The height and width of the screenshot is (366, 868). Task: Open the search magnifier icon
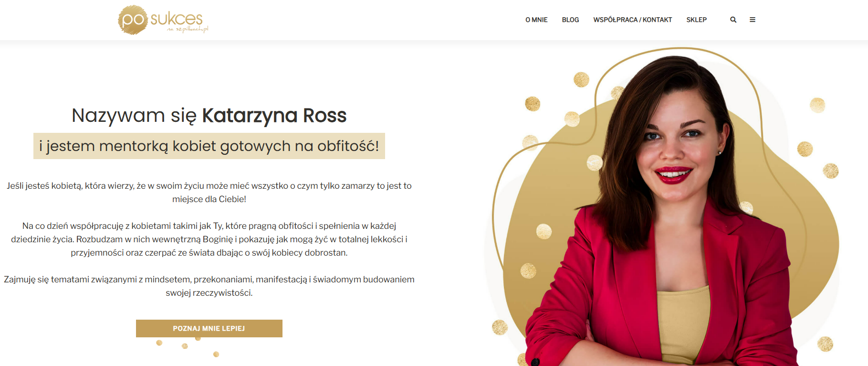(x=733, y=20)
